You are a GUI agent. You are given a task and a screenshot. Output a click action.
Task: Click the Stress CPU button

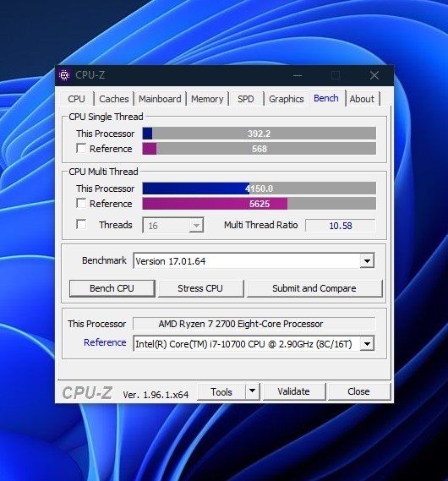point(200,288)
